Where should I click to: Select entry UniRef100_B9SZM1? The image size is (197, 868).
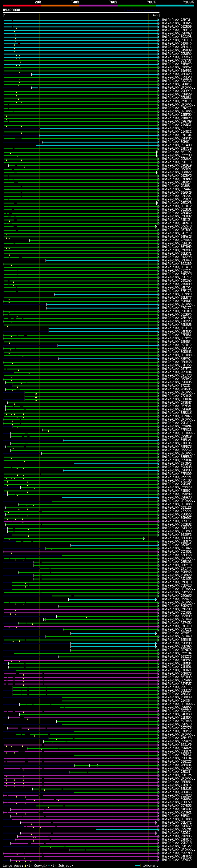click(177, 829)
